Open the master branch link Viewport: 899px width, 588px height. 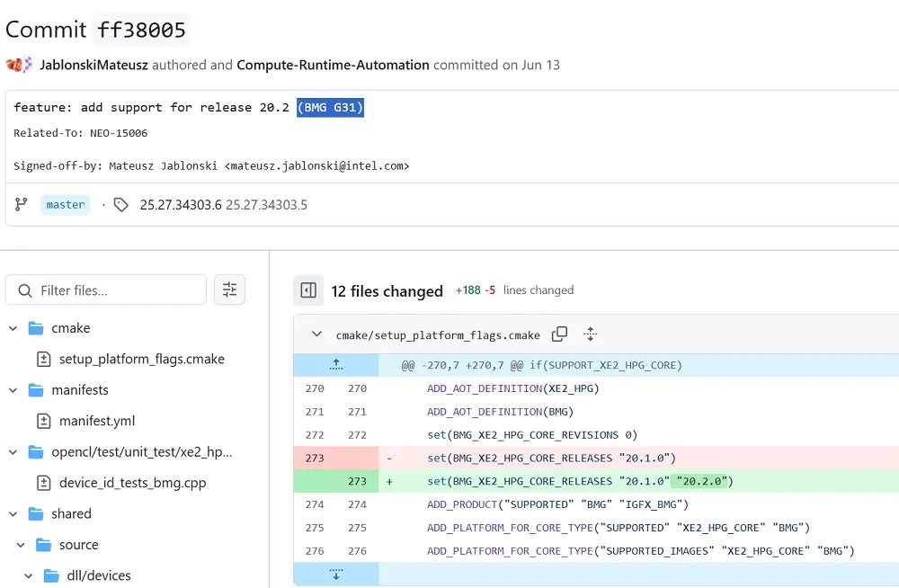[x=66, y=205]
